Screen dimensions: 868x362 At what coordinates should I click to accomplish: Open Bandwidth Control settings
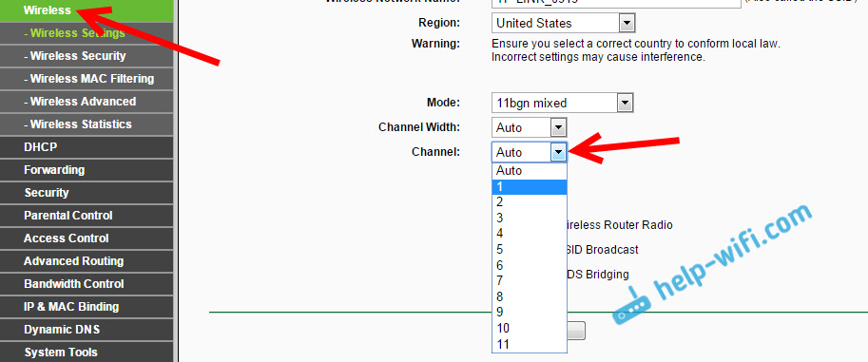[x=87, y=284]
